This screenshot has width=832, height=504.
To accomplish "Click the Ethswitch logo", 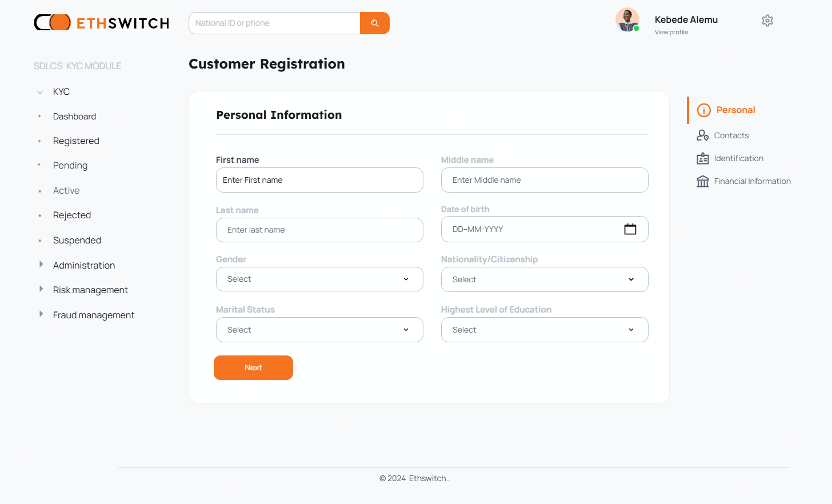I will point(102,23).
